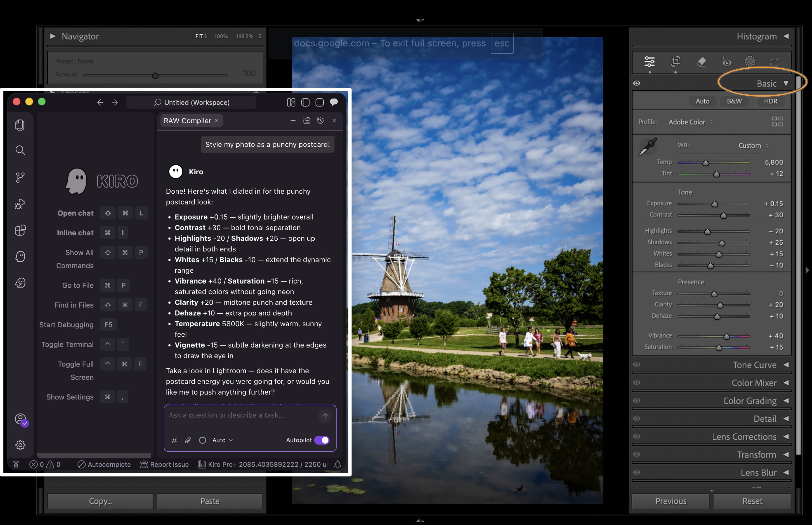Open WB Custom preset dropdown

coord(753,145)
